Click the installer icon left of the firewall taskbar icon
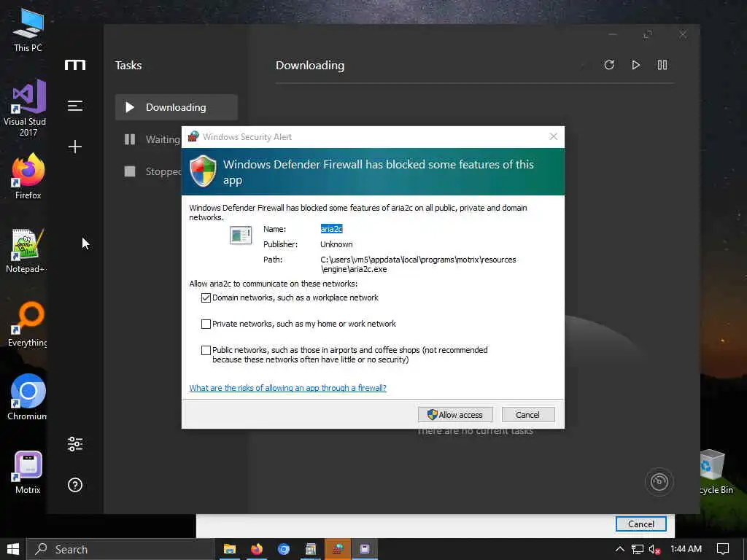The height and width of the screenshot is (560, 747). point(311,549)
